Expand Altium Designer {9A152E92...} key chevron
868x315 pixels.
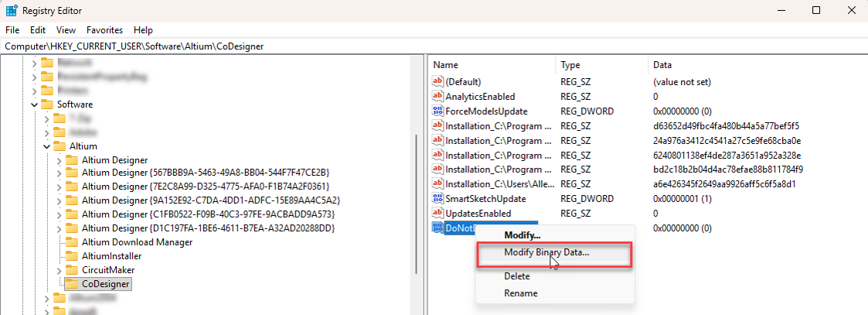point(60,200)
